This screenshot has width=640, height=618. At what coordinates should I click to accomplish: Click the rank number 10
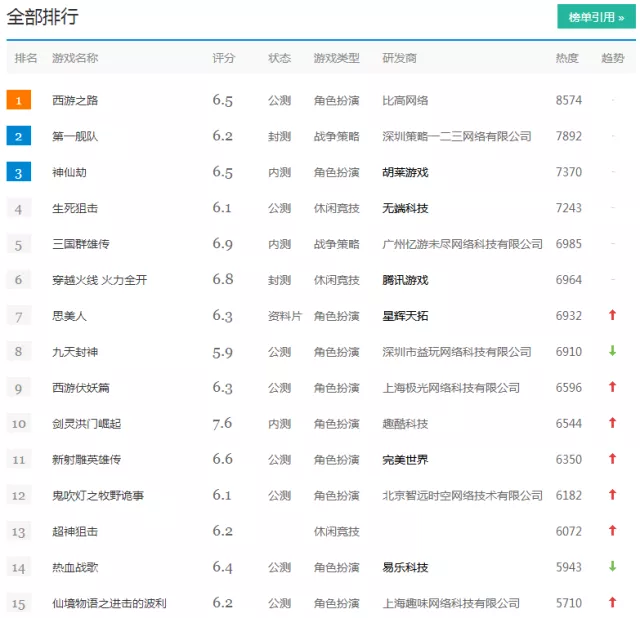point(18,424)
